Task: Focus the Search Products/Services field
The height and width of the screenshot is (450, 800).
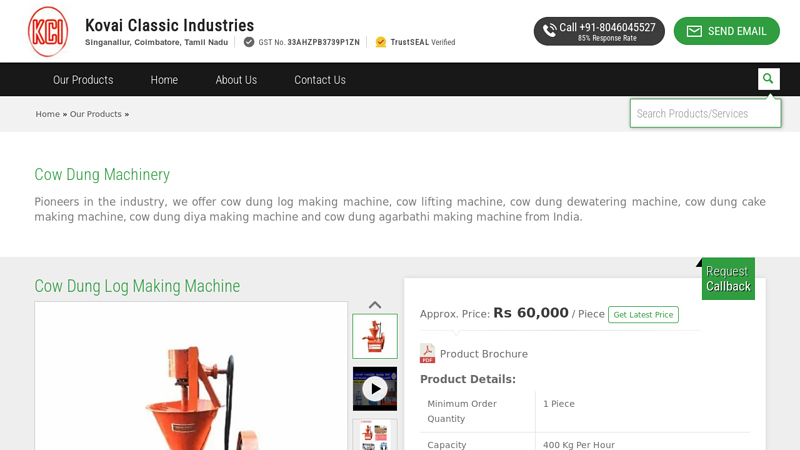Action: point(706,113)
